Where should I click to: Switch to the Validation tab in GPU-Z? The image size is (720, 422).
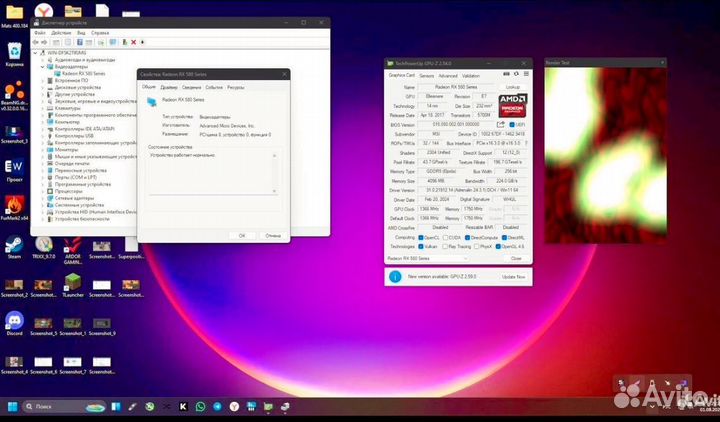[x=471, y=76]
